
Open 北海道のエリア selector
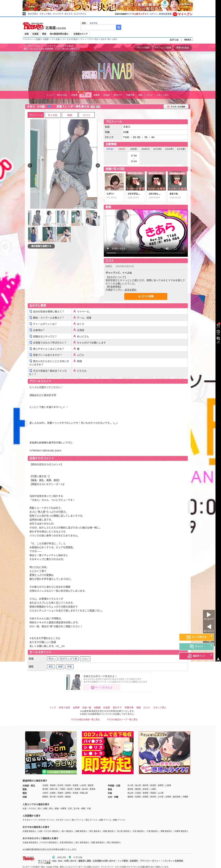(x=80, y=34)
